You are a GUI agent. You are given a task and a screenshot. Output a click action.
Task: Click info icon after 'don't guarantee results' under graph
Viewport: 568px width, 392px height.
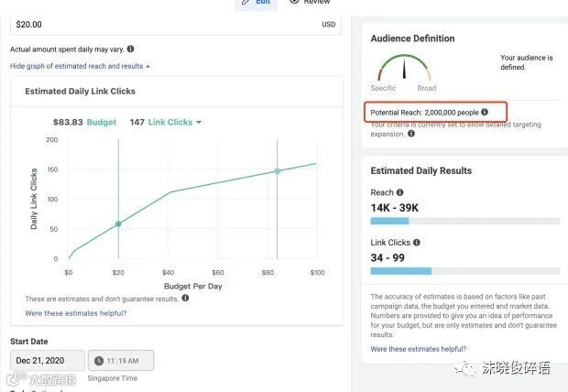185,299
